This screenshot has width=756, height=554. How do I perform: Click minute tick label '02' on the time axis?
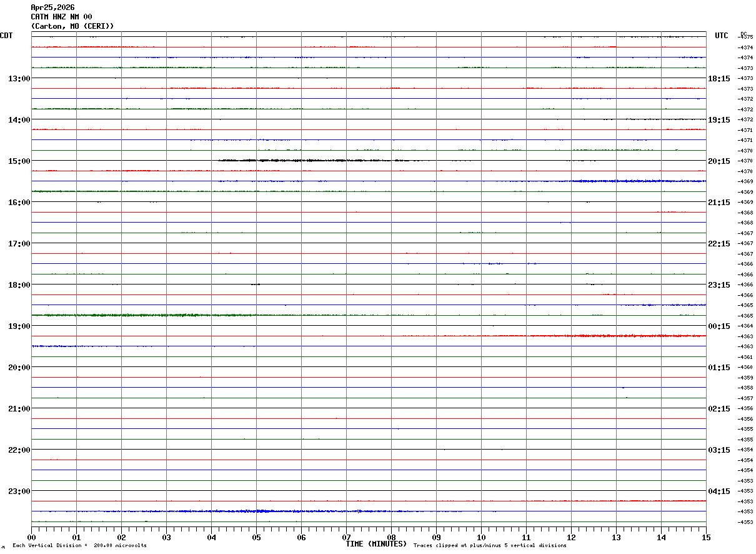point(121,537)
